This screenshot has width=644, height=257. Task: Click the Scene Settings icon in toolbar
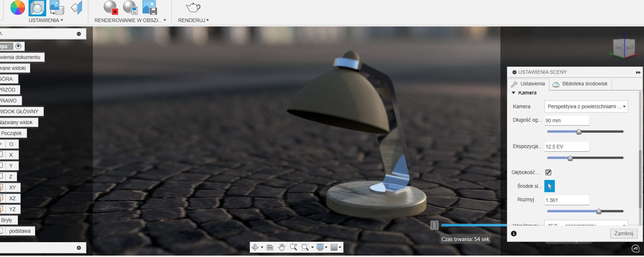pyautogui.click(x=37, y=8)
